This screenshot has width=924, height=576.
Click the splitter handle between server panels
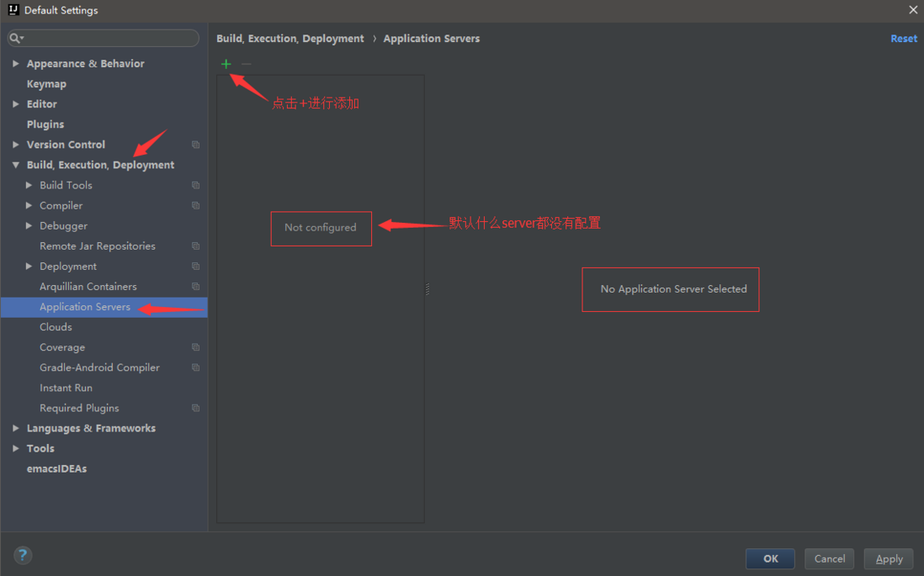427,288
